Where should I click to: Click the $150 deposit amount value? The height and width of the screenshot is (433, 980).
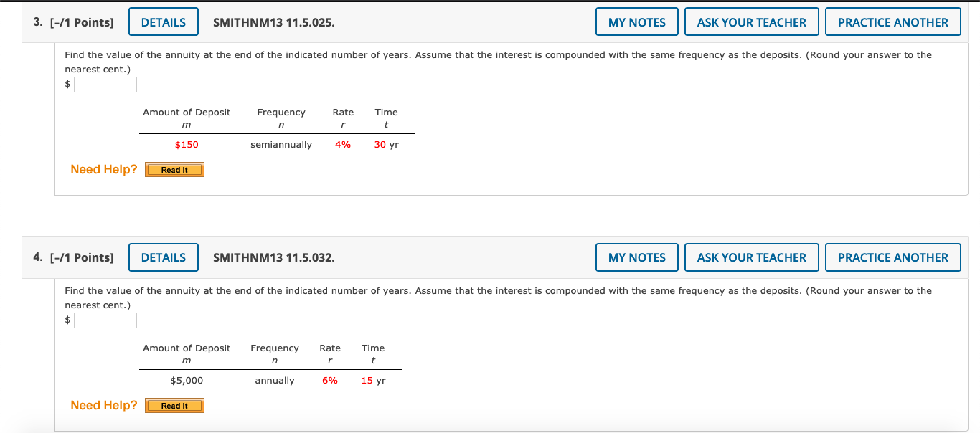[x=187, y=145]
